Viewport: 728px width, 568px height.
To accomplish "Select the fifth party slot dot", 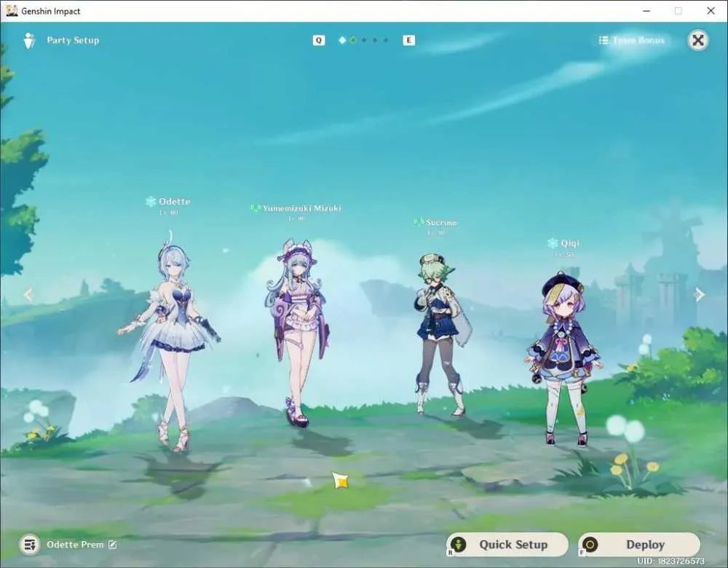I will point(386,40).
